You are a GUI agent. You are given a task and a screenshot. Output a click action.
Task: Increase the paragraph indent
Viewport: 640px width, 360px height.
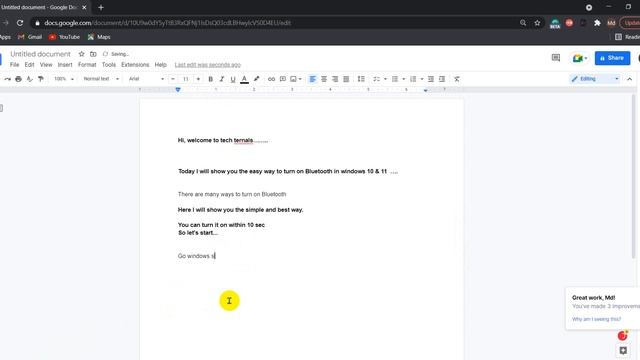point(442,79)
